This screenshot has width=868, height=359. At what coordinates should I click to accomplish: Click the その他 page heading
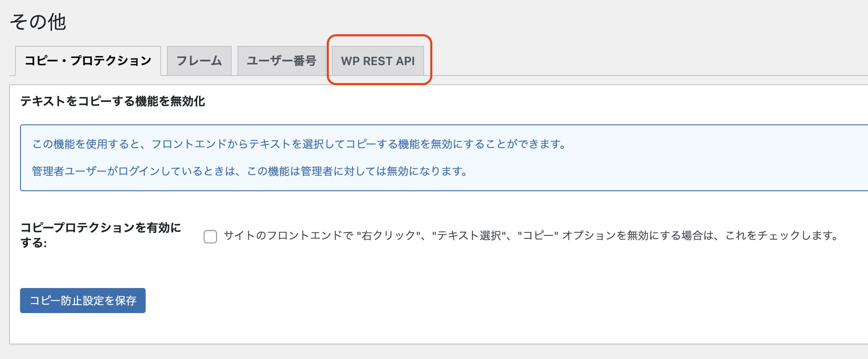[38, 22]
